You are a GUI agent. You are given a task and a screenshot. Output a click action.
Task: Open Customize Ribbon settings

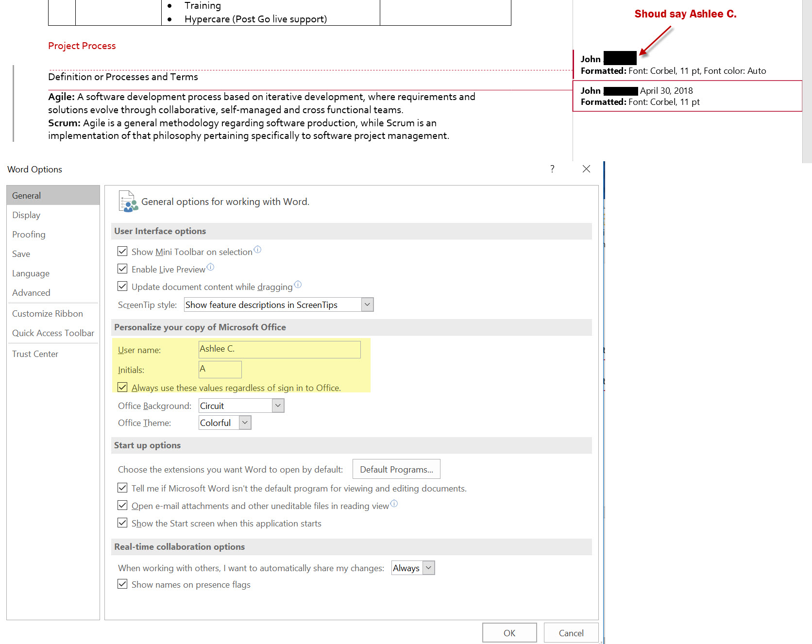coord(53,313)
